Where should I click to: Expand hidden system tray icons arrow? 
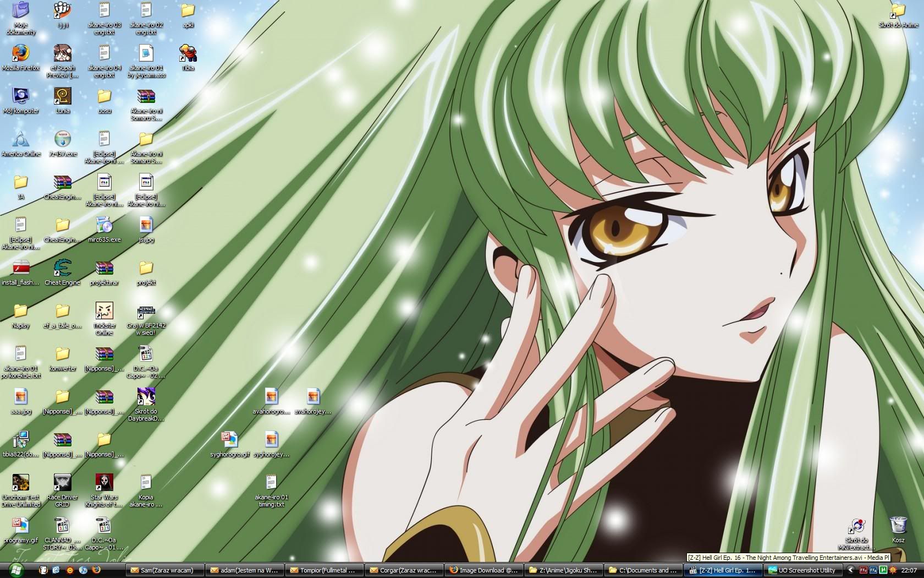[x=851, y=570]
